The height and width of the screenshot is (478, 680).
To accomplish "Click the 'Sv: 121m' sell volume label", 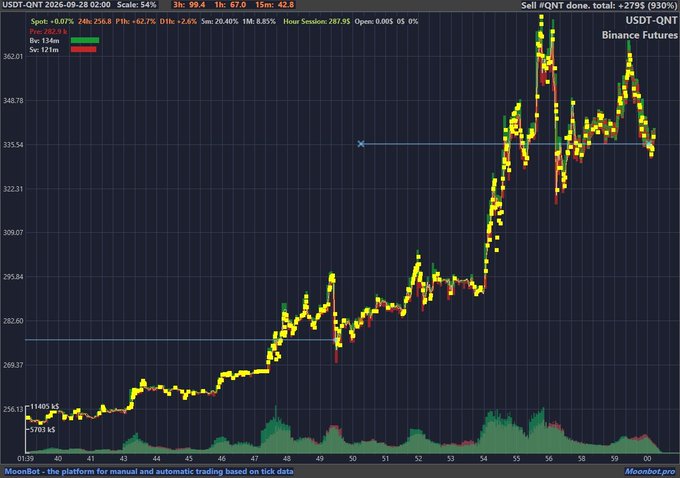I will click(44, 50).
